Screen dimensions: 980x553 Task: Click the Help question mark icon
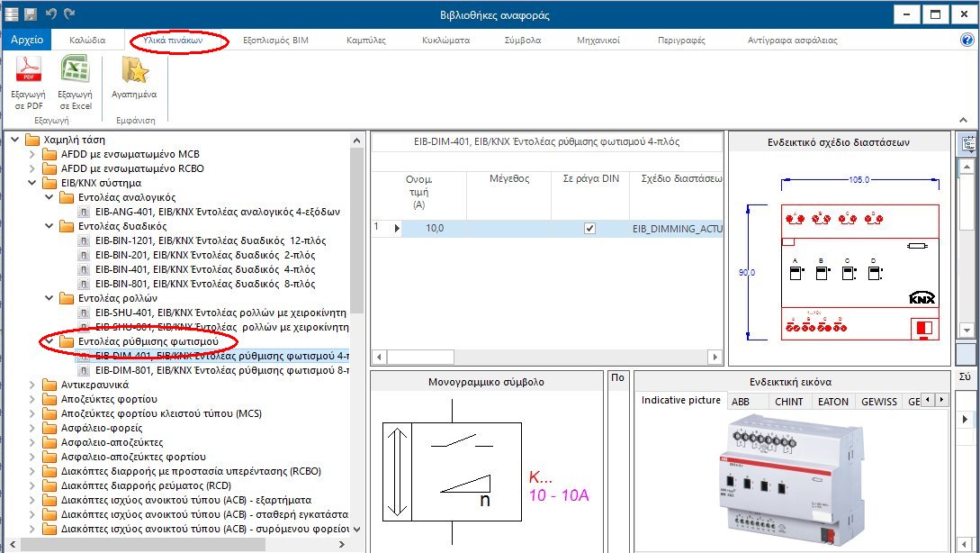coord(967,40)
